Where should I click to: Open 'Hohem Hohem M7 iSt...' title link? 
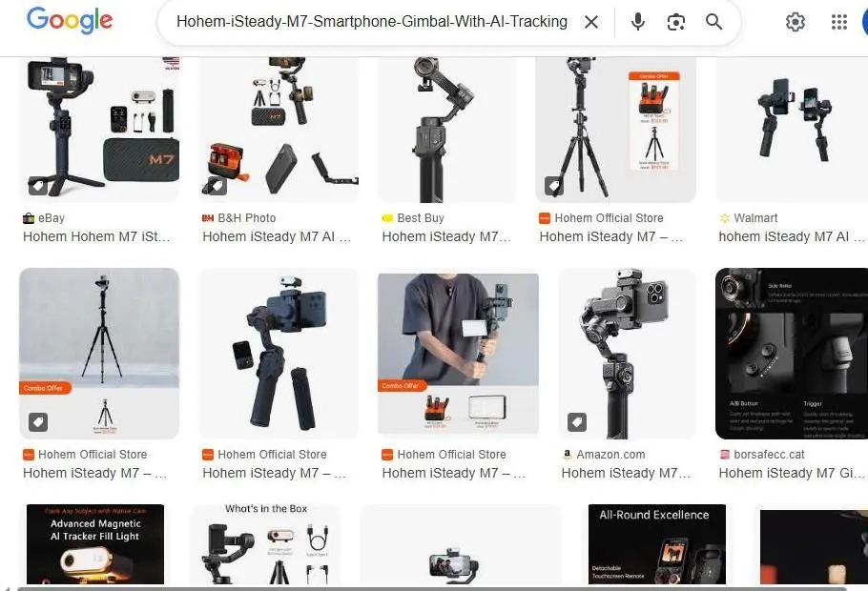[96, 236]
